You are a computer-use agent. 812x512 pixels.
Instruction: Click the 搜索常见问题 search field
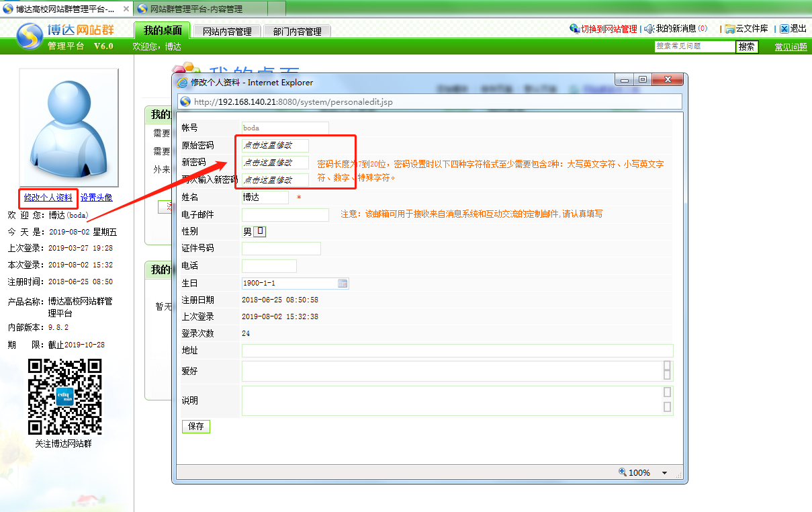[695, 46]
